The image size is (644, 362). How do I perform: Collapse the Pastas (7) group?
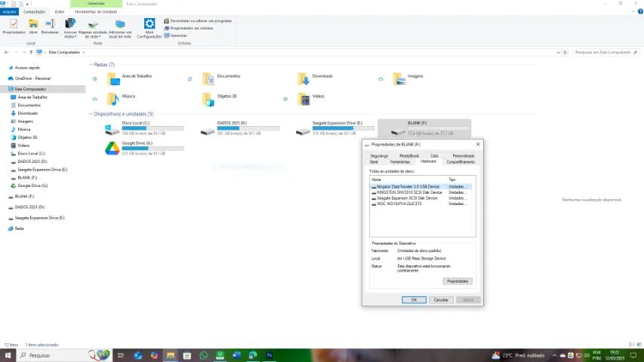point(91,64)
